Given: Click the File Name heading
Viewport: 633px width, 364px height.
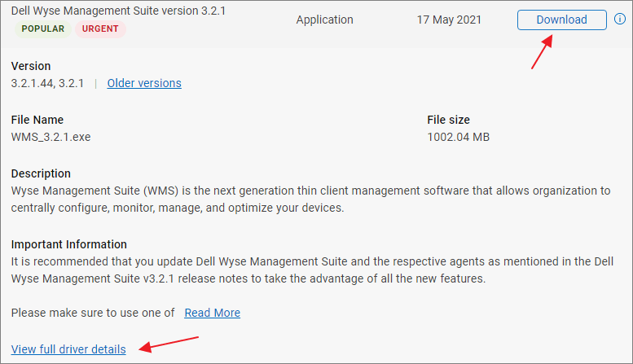Looking at the screenshot, I should click(37, 120).
